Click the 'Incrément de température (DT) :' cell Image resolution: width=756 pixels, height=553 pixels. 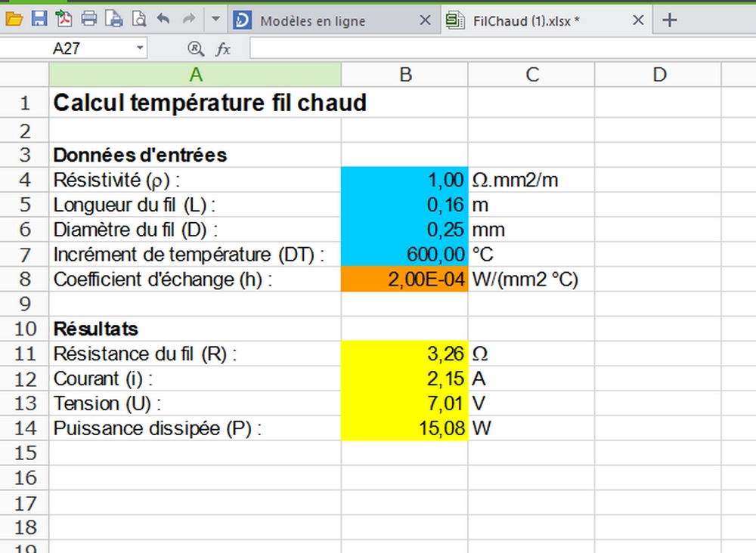click(195, 255)
